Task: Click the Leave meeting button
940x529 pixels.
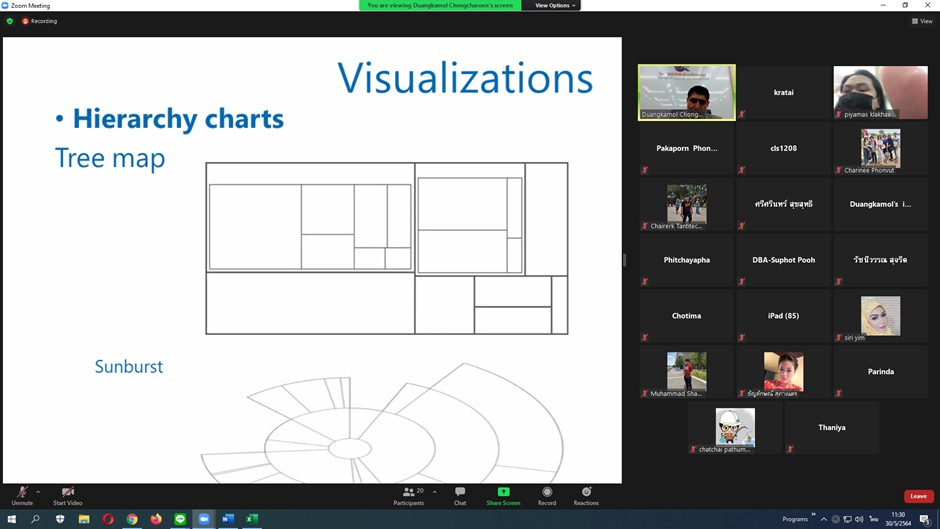Action: [x=918, y=496]
